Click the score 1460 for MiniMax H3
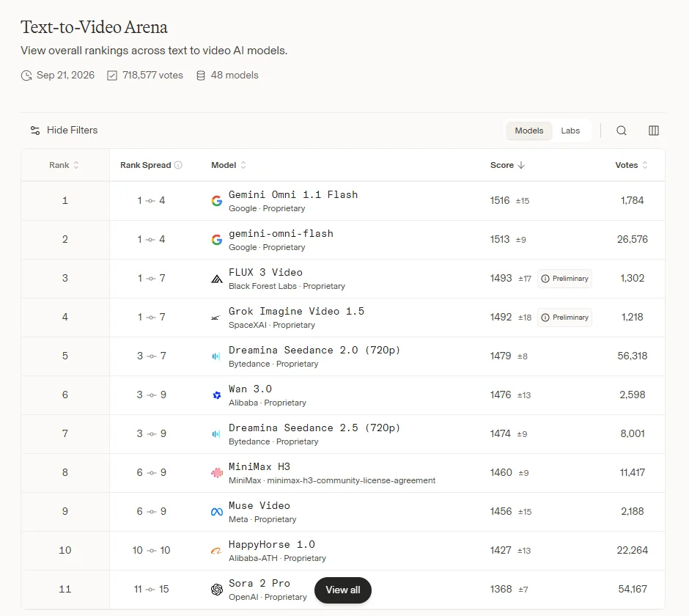 pos(501,472)
